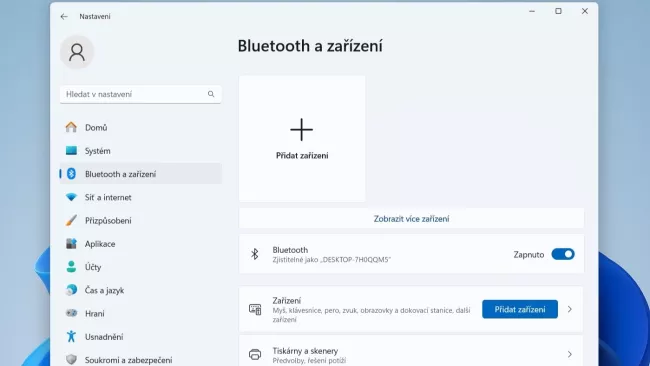This screenshot has width=650, height=366.
Task: Maximize the Nastavení window
Action: [558, 11]
